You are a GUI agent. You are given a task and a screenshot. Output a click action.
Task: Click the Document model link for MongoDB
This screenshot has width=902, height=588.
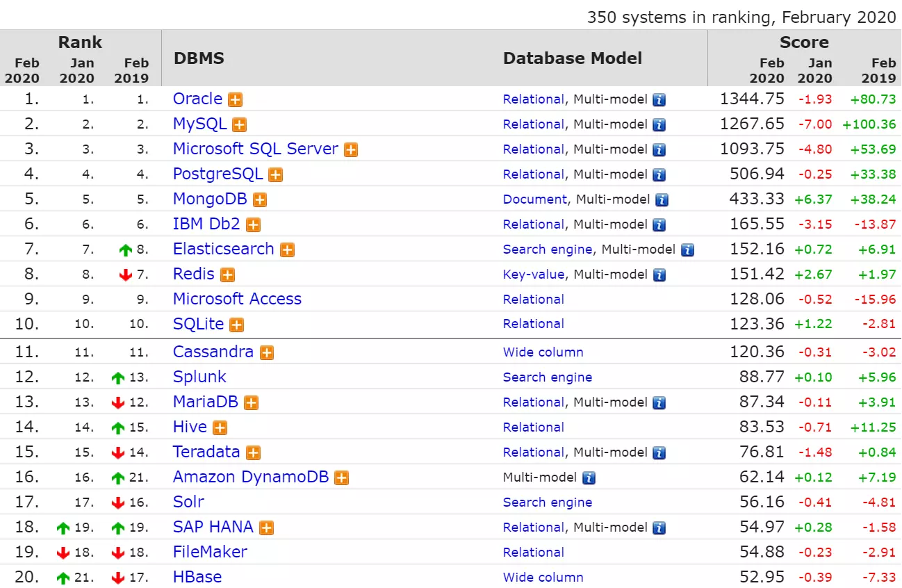[534, 199]
